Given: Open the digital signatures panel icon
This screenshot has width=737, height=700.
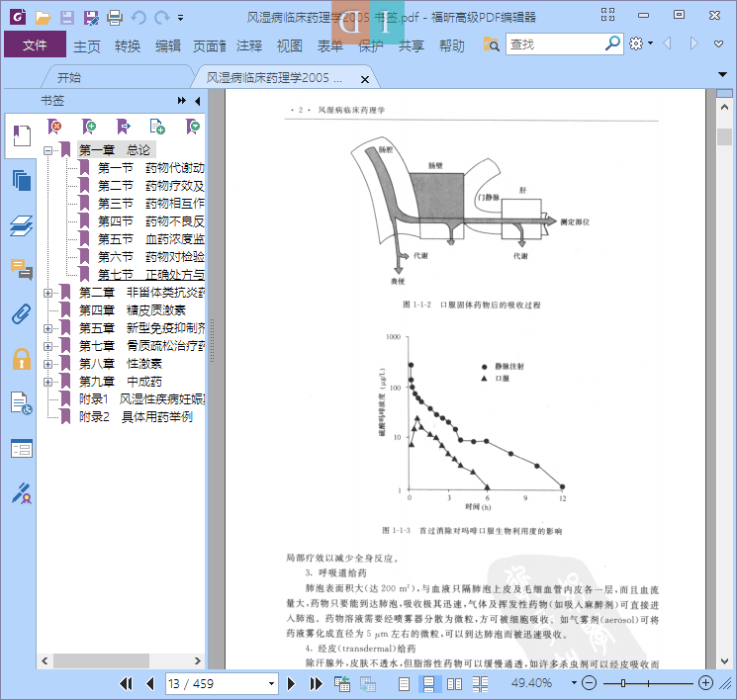Looking at the screenshot, I should (x=22, y=493).
